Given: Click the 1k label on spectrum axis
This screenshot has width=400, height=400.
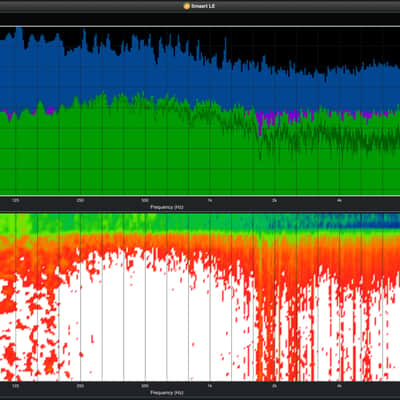Looking at the screenshot, I should [210, 200].
